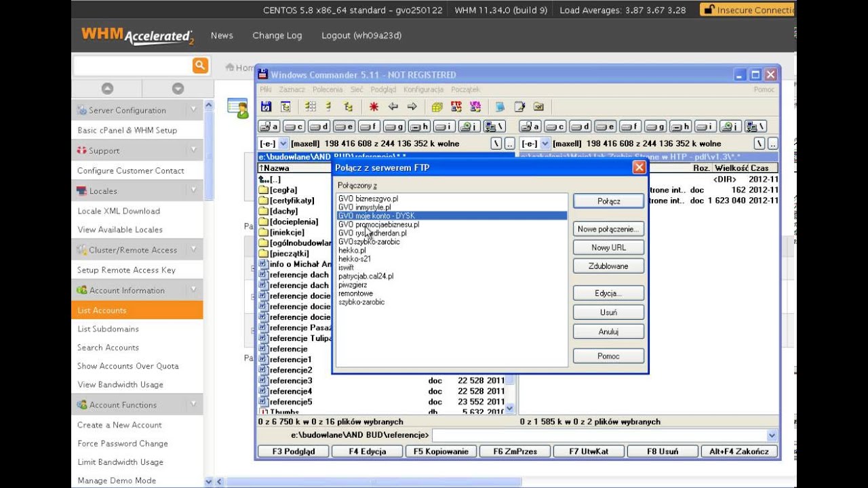Click full tree view toolbar icon

pos(348,106)
